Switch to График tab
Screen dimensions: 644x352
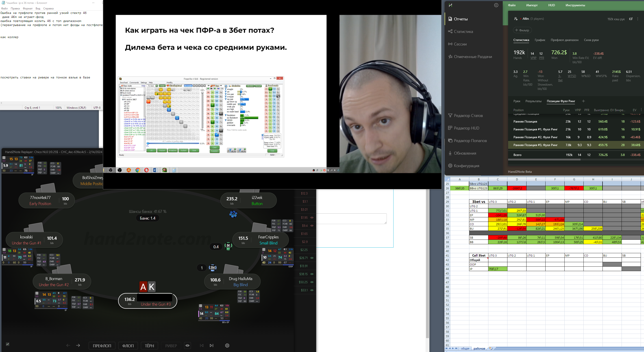pyautogui.click(x=540, y=40)
